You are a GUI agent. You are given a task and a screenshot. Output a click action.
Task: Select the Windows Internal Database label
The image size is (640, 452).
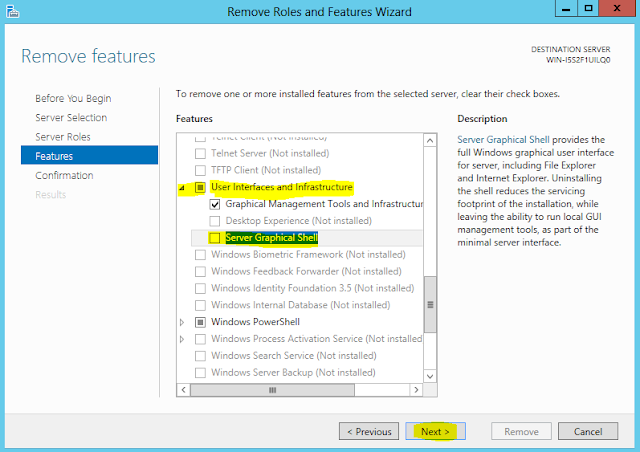tap(300, 305)
